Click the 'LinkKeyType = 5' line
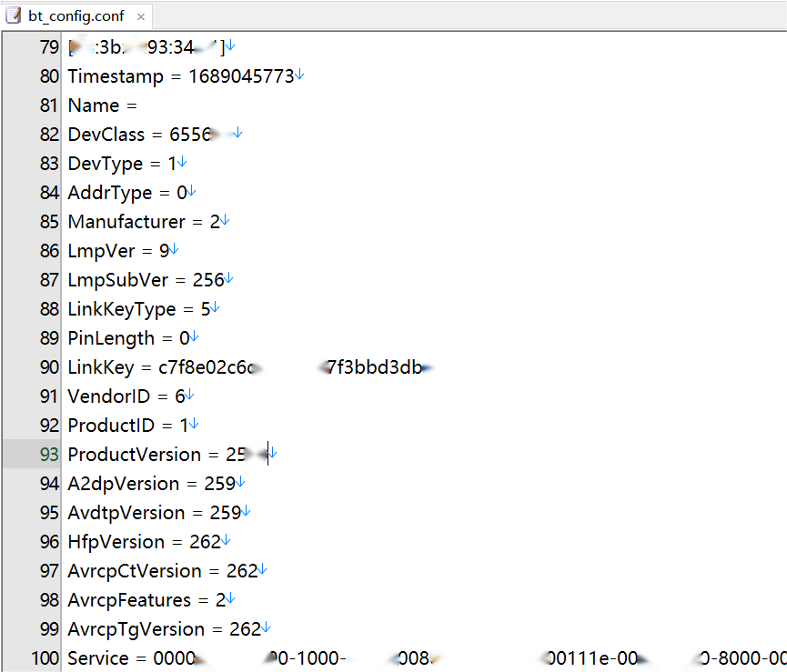The height and width of the screenshot is (672, 787). point(139,309)
